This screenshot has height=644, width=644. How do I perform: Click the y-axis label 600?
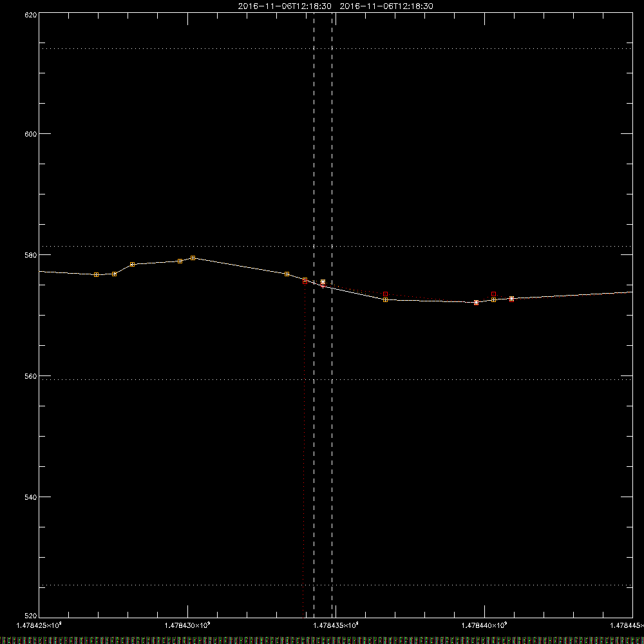pyautogui.click(x=31, y=134)
